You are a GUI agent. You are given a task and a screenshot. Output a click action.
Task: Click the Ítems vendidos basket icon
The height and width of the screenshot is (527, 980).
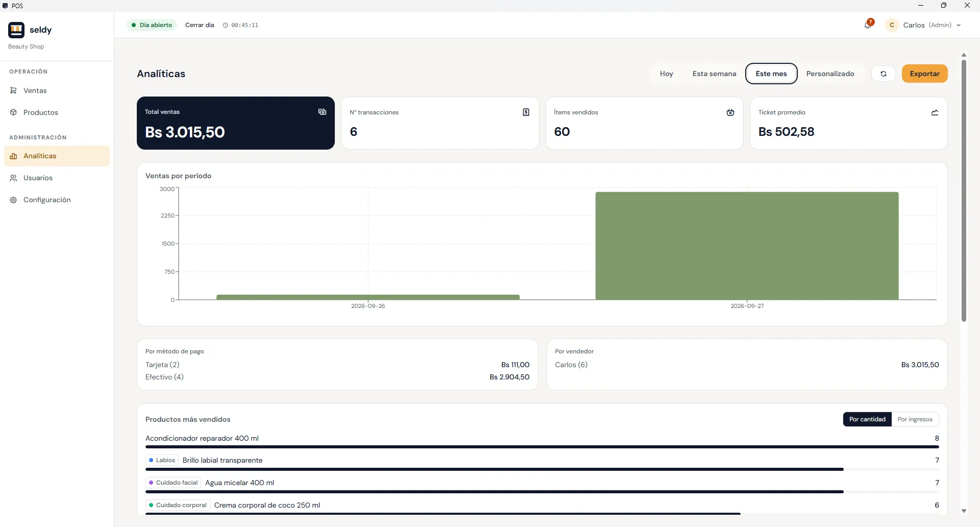(x=730, y=112)
